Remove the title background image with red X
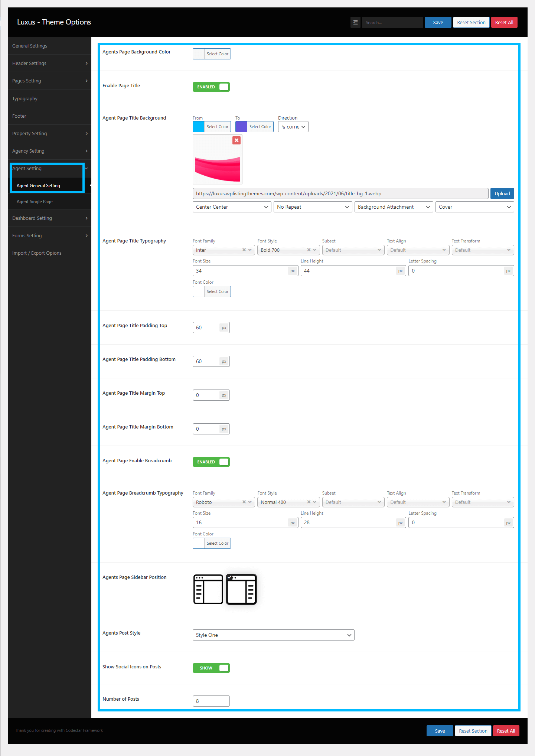Screen dimensions: 535x756 click(x=236, y=140)
